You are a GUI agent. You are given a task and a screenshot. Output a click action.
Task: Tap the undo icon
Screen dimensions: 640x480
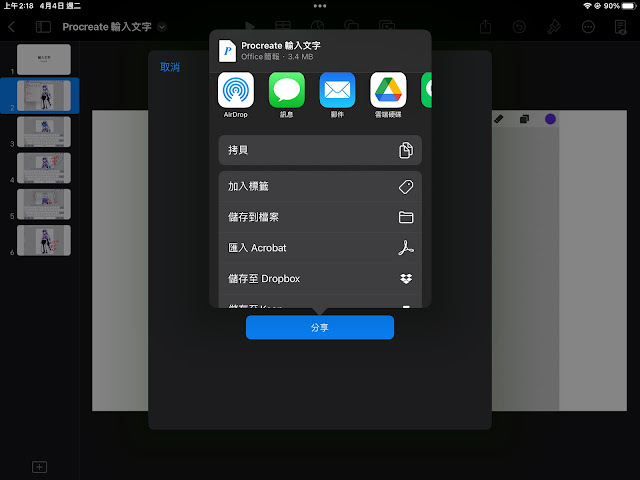pyautogui.click(x=519, y=27)
